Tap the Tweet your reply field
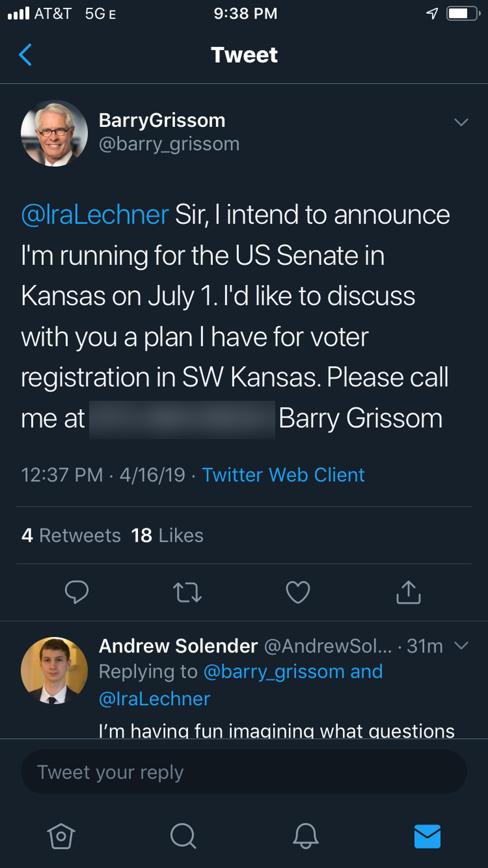The width and height of the screenshot is (488, 868). pyautogui.click(x=244, y=772)
